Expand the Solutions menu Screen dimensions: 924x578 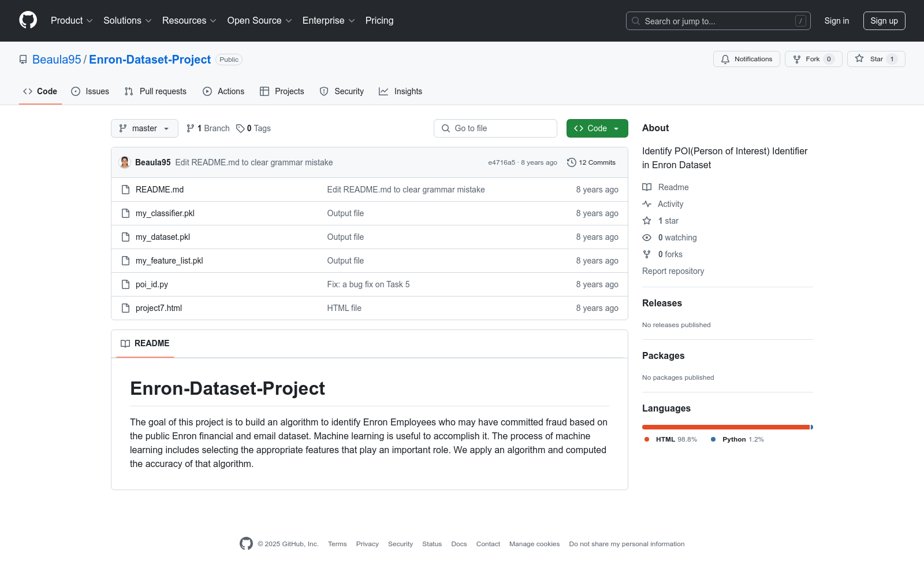pyautogui.click(x=128, y=21)
